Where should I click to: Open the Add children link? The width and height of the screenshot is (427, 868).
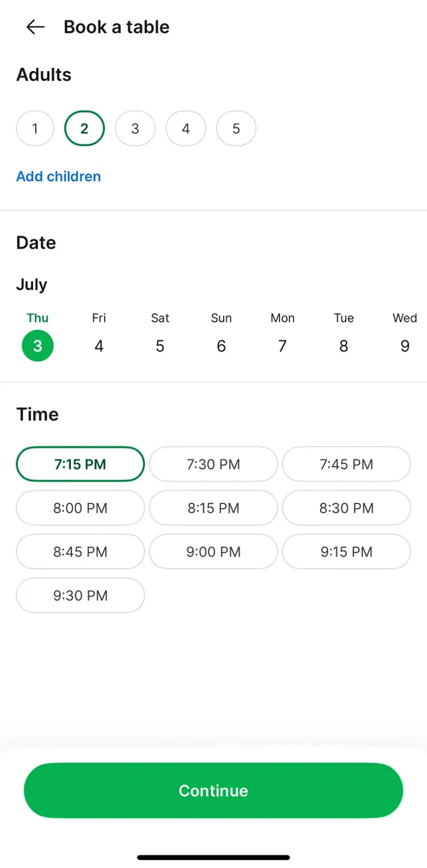[59, 176]
